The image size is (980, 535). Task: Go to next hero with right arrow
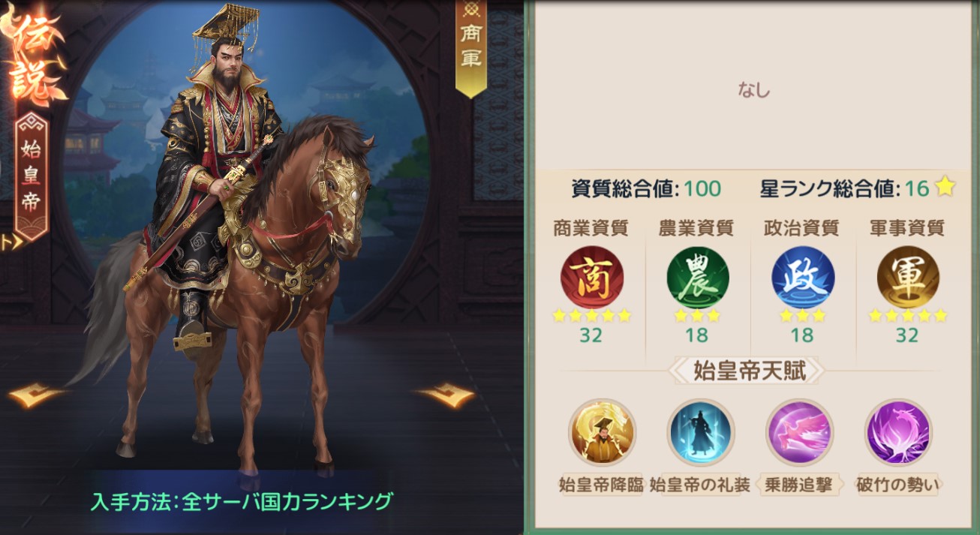(x=447, y=395)
